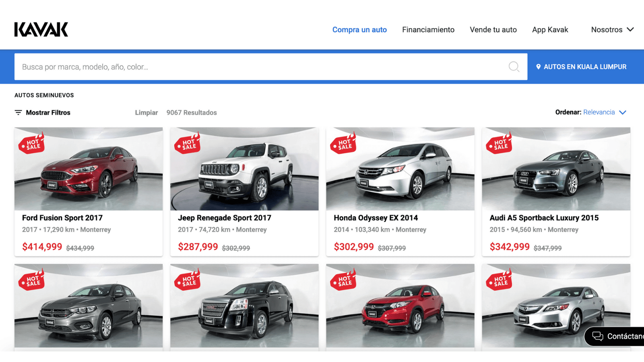Click the filter lines icon
The image size is (644, 362).
click(18, 113)
